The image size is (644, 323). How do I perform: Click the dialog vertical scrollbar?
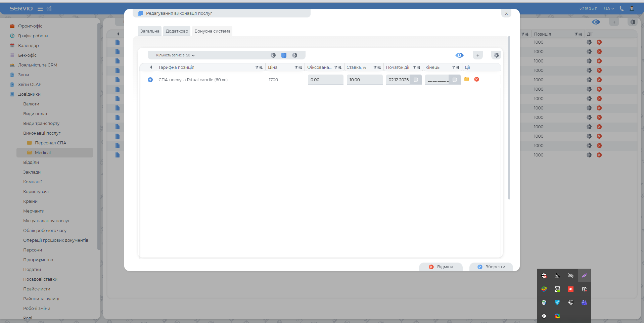(x=509, y=118)
